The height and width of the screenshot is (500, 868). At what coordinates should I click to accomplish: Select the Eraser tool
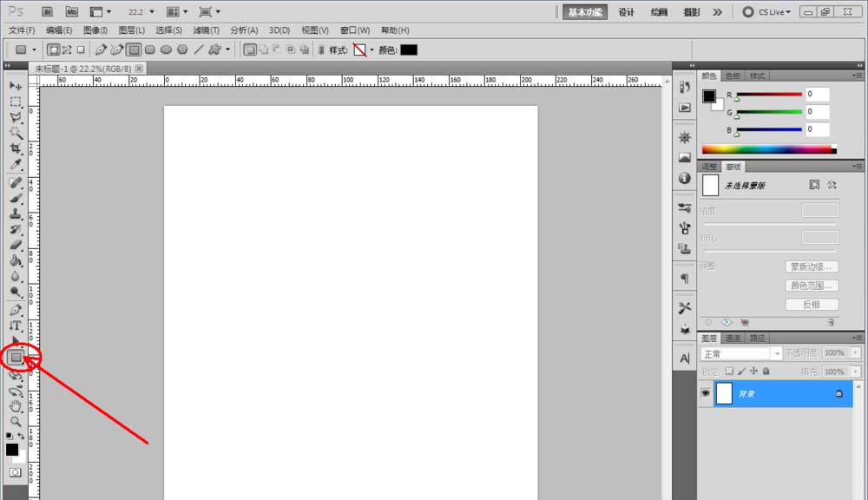tap(16, 245)
